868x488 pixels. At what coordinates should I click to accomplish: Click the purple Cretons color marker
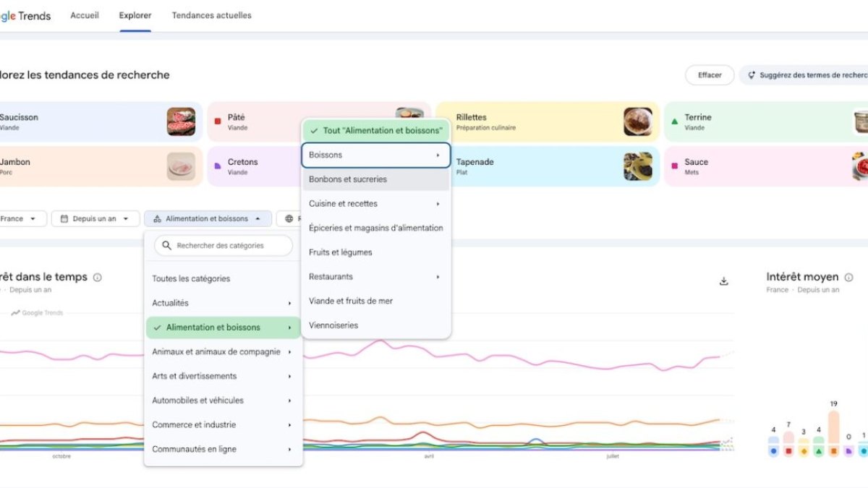pos(218,166)
